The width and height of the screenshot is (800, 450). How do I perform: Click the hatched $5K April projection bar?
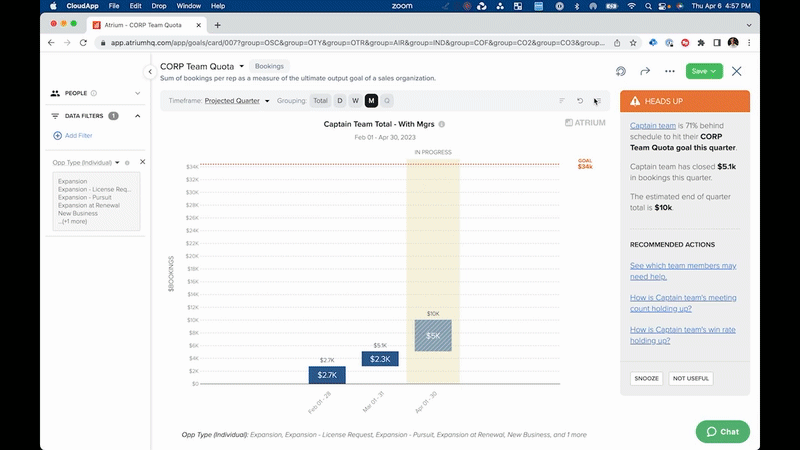coord(433,335)
